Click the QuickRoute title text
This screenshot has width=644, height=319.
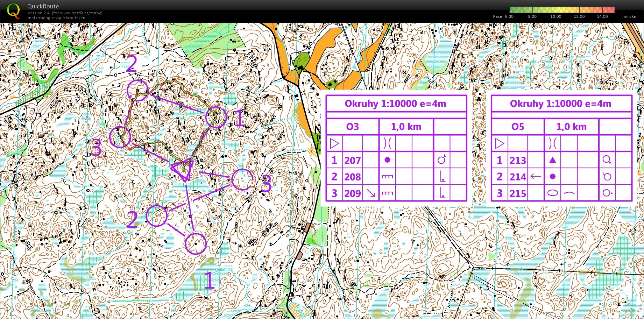43,6
